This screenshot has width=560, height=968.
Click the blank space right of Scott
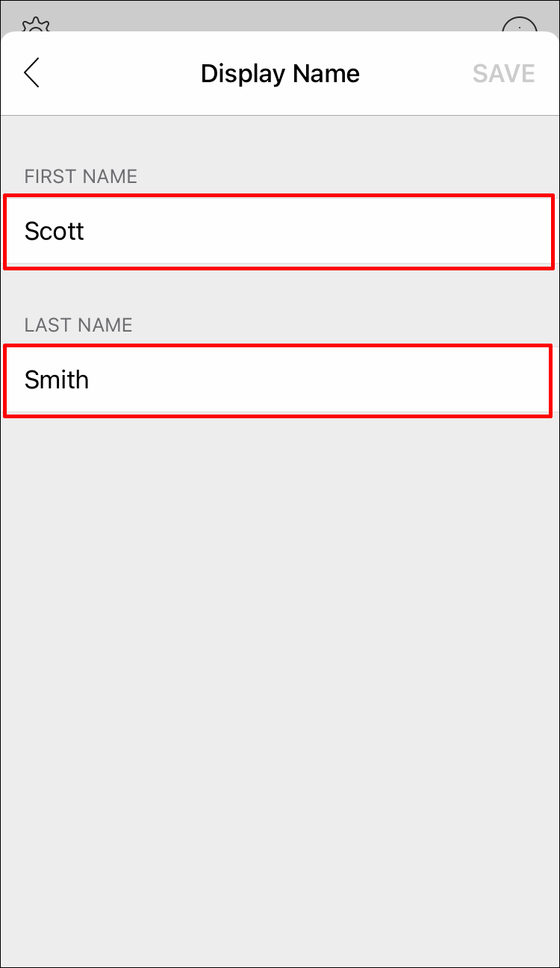[336, 231]
